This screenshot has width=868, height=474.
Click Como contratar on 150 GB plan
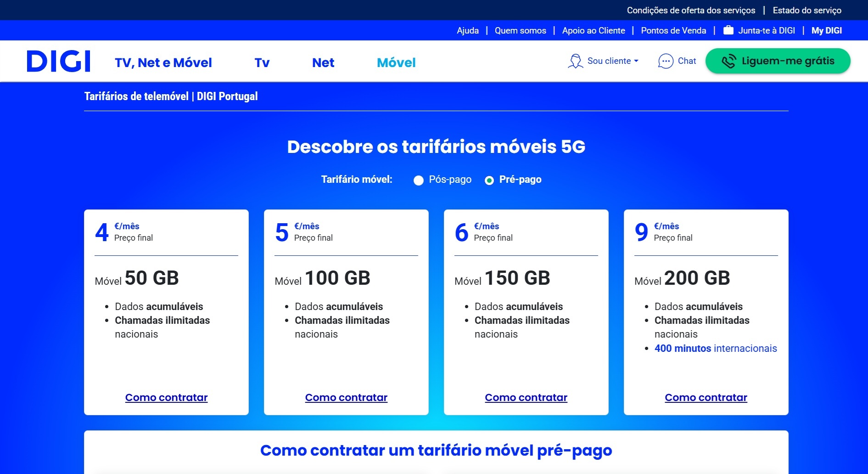[526, 397]
